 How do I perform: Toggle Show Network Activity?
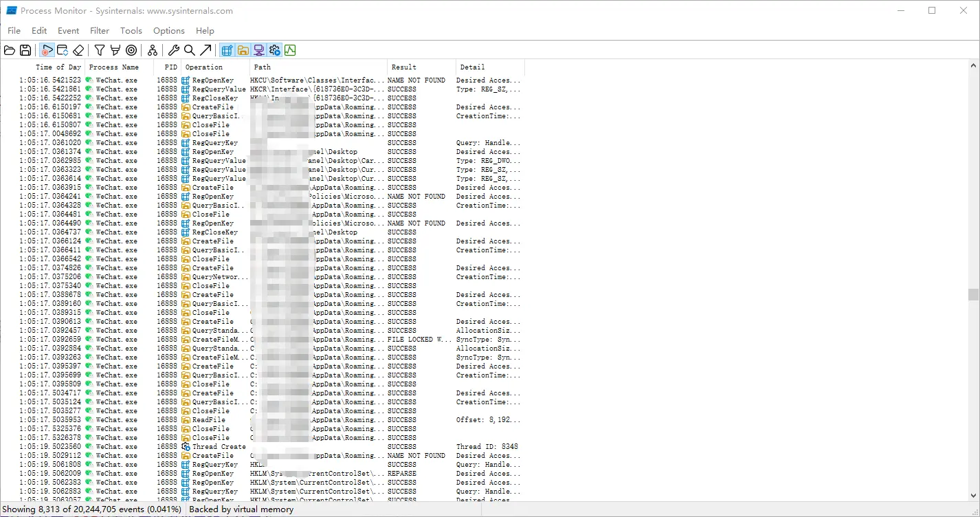point(259,50)
